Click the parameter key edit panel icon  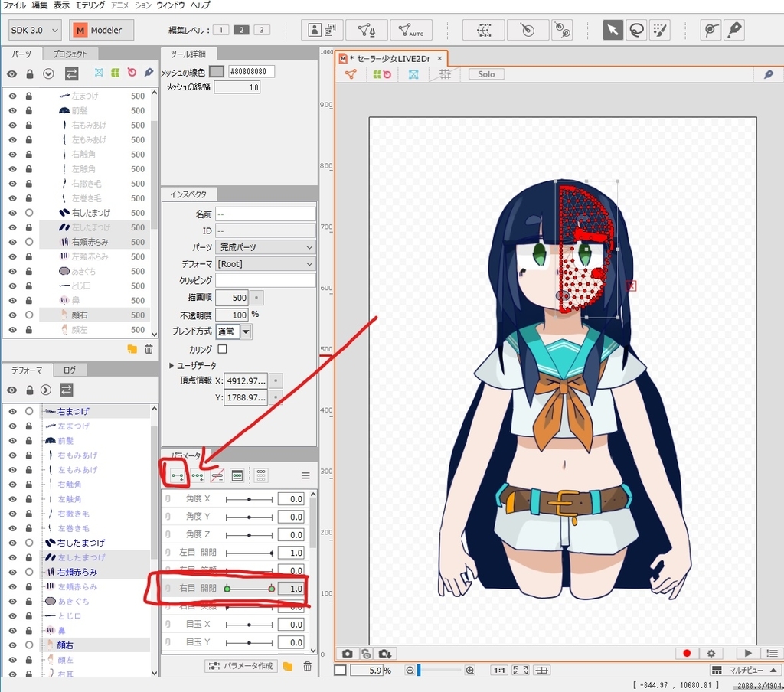237,475
